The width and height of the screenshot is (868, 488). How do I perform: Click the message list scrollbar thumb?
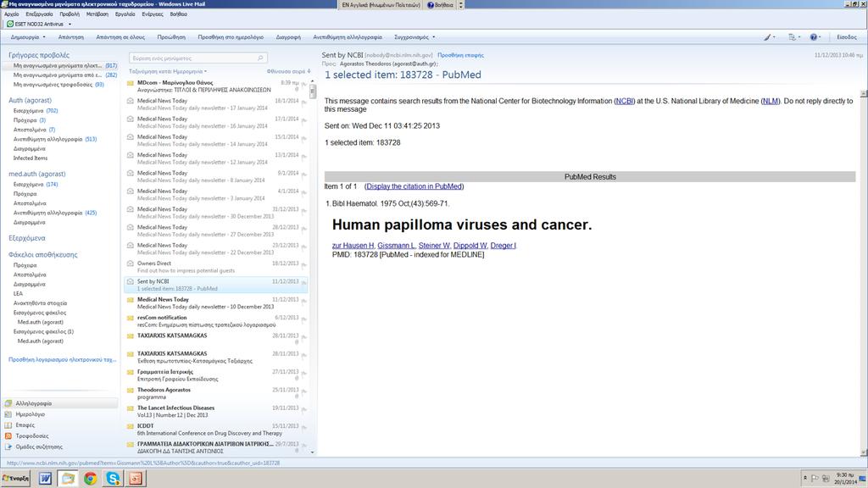tap(313, 91)
